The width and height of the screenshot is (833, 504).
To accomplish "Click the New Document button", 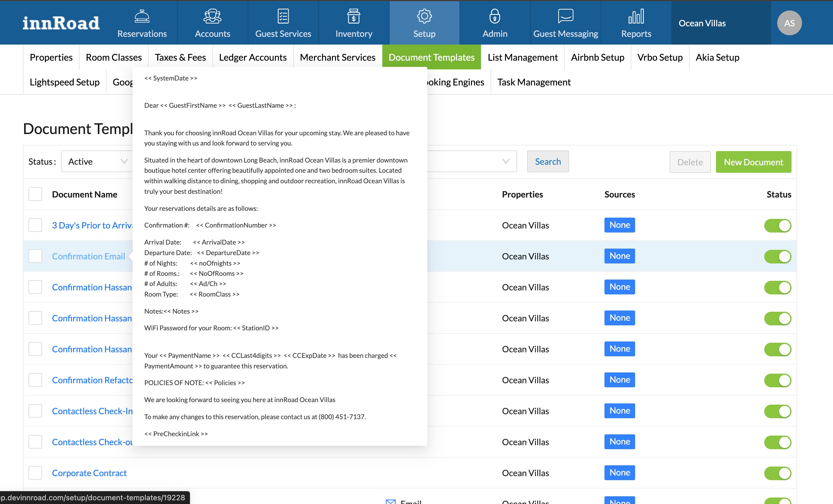I will pos(753,162).
